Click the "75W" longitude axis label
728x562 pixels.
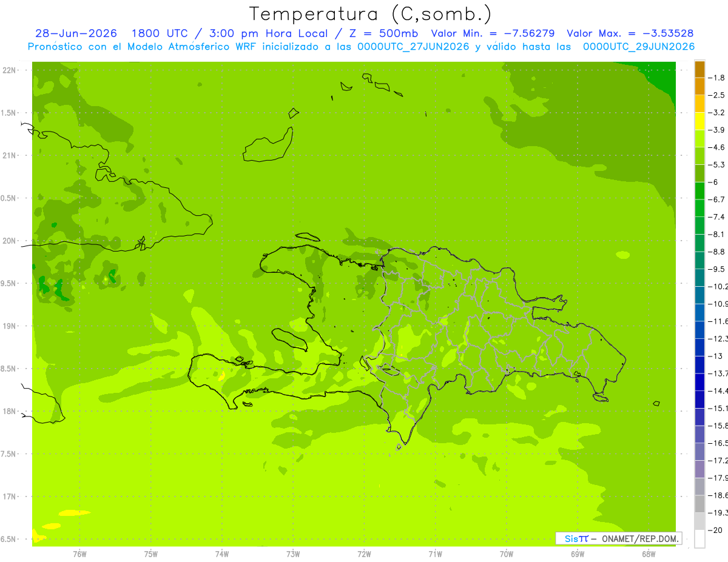click(150, 554)
